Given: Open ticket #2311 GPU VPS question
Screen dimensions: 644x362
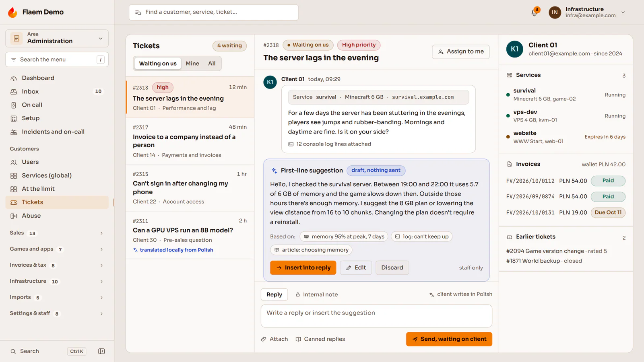Looking at the screenshot, I should [190, 235].
